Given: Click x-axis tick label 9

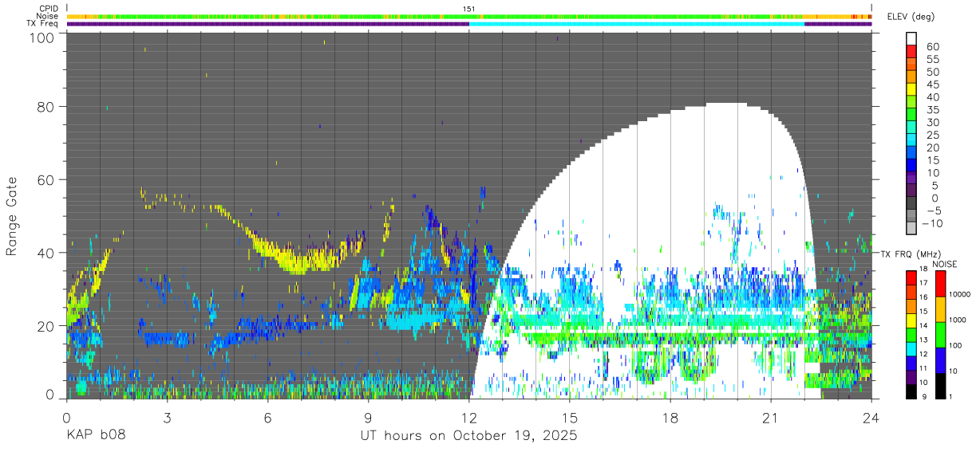Looking at the screenshot, I should (368, 417).
